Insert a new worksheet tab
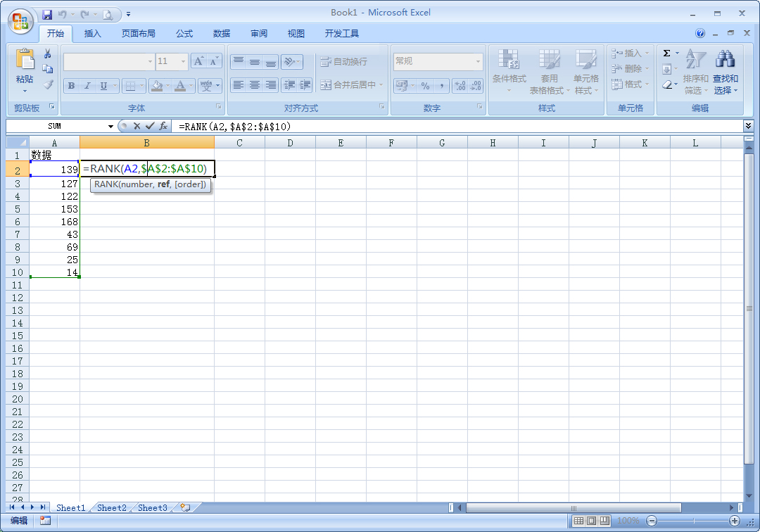The image size is (760, 532). point(185,507)
